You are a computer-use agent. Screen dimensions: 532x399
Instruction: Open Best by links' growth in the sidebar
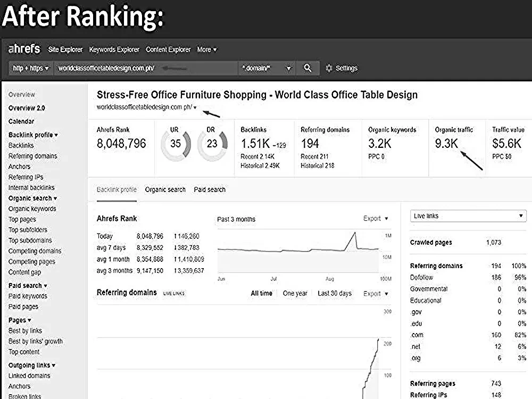click(x=36, y=342)
